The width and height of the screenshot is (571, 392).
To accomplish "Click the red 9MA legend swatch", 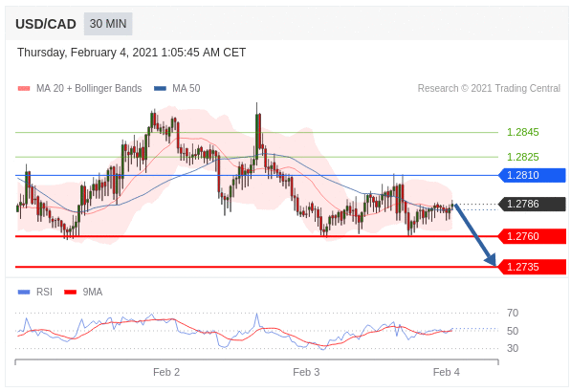I will click(70, 292).
